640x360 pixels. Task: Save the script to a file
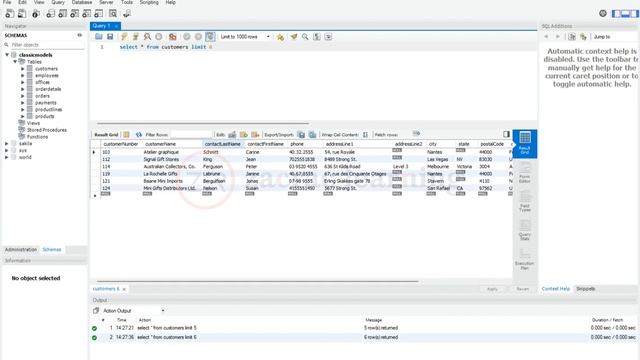pos(110,37)
